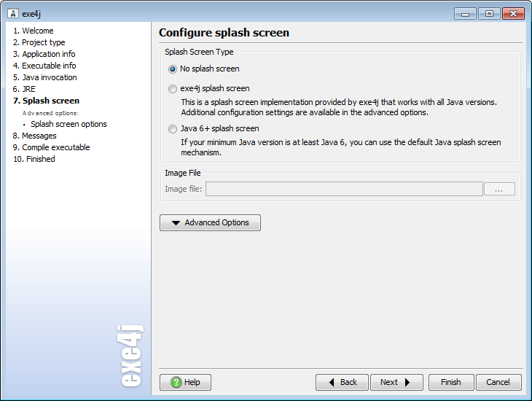Image resolution: width=532 pixels, height=401 pixels.
Task: Go to step 5. Java invocation
Action: coord(44,77)
